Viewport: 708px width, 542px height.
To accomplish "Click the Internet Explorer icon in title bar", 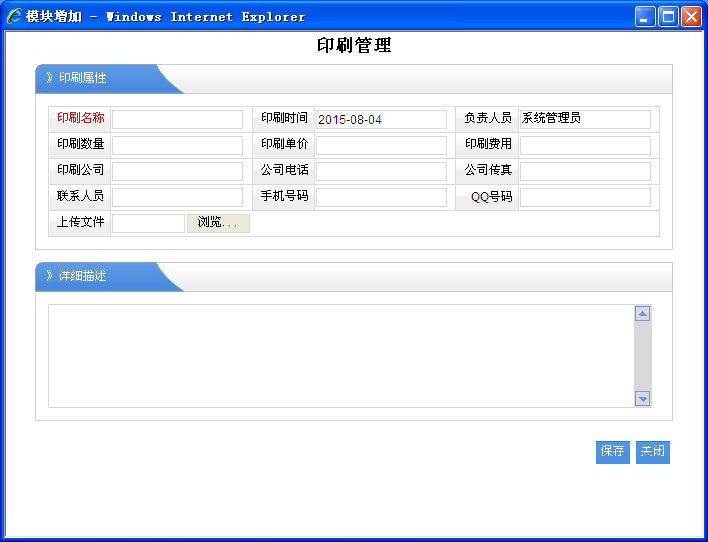I will (x=14, y=16).
